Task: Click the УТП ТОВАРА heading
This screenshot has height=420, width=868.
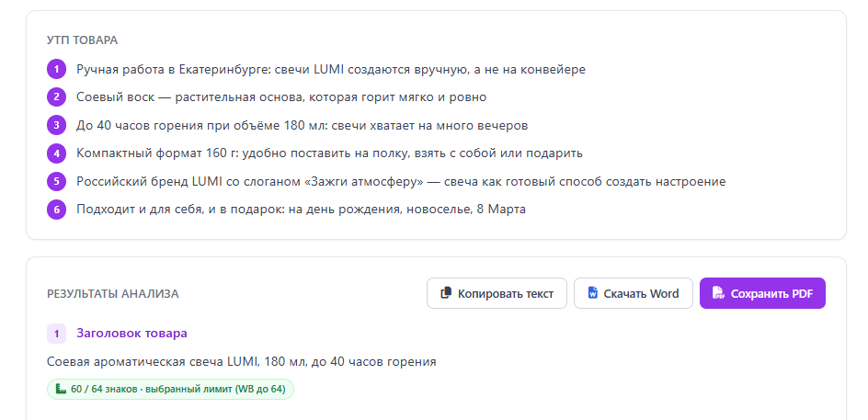Action: tap(83, 40)
